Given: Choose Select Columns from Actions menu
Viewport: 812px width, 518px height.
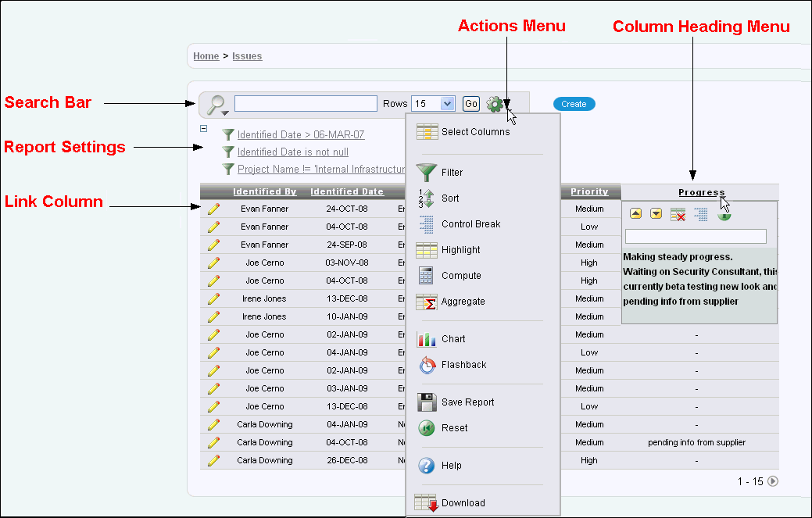Looking at the screenshot, I should click(x=475, y=132).
